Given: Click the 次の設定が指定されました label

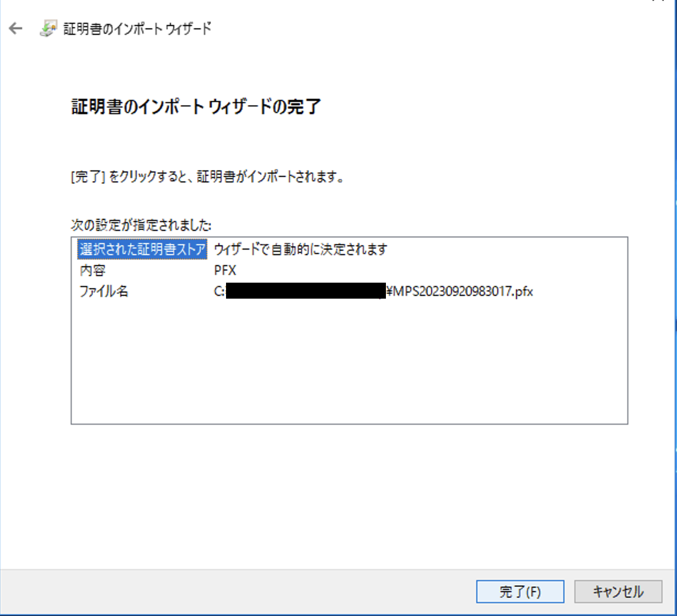Looking at the screenshot, I should [141, 225].
